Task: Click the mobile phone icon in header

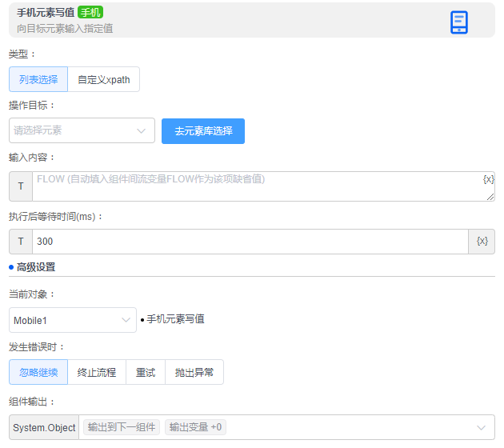Action: [x=458, y=22]
